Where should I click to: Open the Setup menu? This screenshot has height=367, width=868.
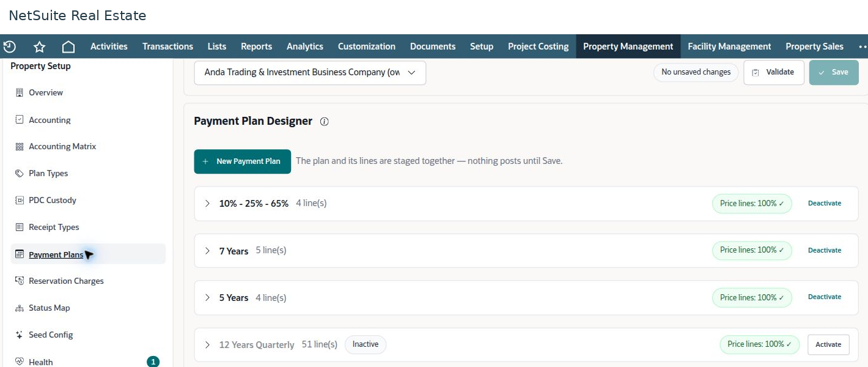click(482, 46)
